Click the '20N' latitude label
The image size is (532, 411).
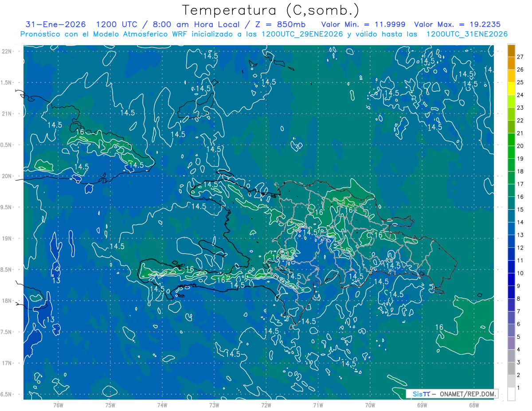[7, 176]
